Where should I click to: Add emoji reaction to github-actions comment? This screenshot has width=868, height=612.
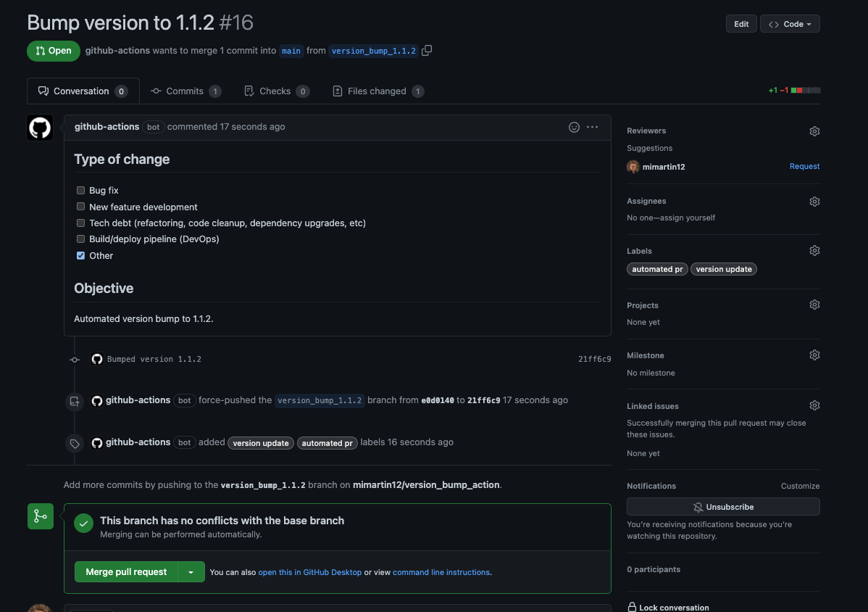[x=574, y=128]
